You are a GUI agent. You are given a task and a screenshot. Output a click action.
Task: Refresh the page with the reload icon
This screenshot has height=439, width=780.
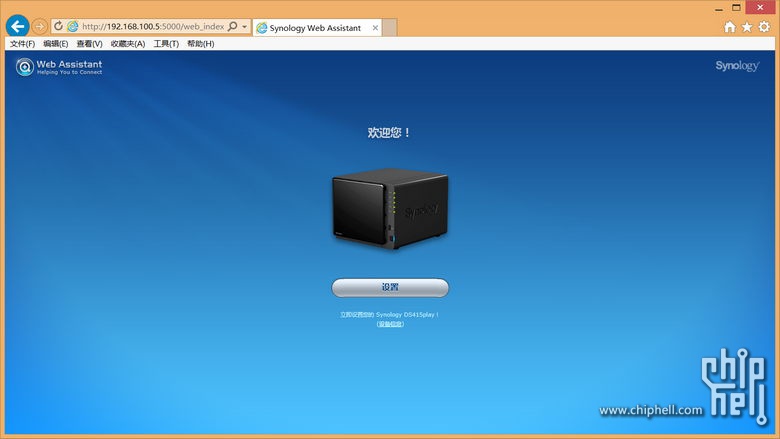click(58, 26)
